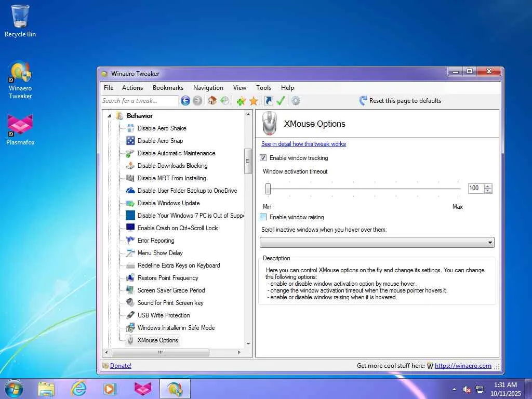Viewport: 532px width, 399px height.
Task: Click the Start button orb
Action: pyautogui.click(x=14, y=389)
